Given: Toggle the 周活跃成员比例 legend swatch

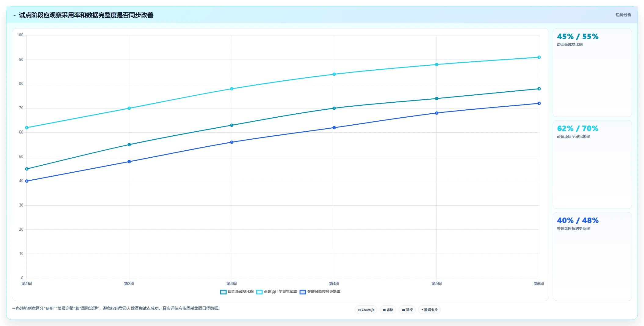Looking at the screenshot, I should [223, 292].
